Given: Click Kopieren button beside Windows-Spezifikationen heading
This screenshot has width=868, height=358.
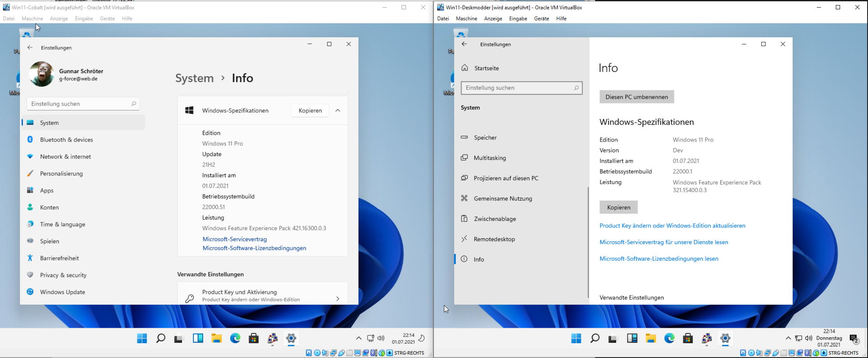Looking at the screenshot, I should [x=310, y=110].
